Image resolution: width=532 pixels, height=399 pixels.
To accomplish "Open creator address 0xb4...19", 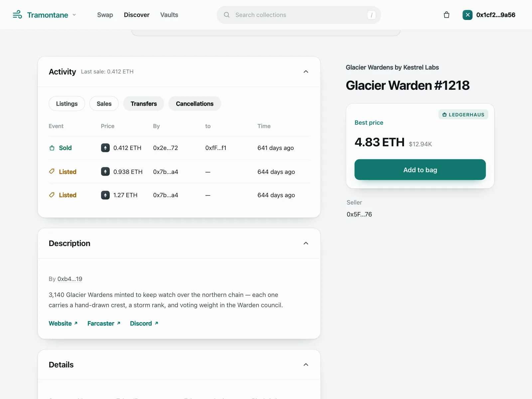I will pyautogui.click(x=70, y=279).
